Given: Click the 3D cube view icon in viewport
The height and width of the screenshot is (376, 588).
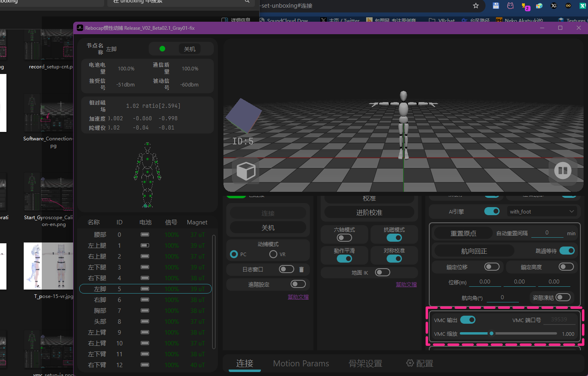Looking at the screenshot, I should point(246,171).
